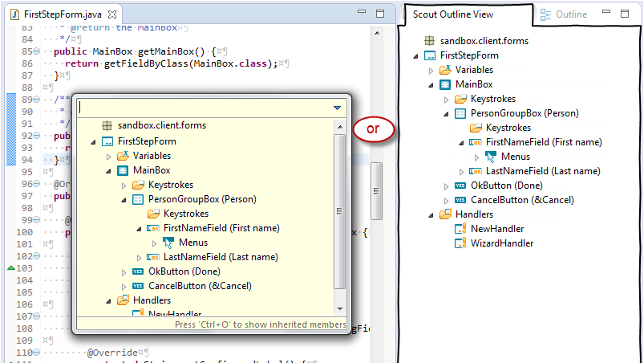This screenshot has height=363, width=644.
Task: Toggle code folding at line 92
Action: point(37,136)
